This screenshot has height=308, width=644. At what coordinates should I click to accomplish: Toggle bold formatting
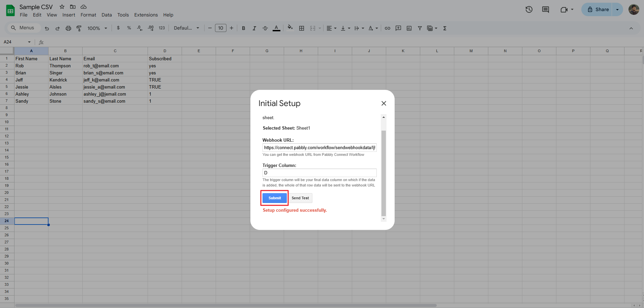pos(243,28)
